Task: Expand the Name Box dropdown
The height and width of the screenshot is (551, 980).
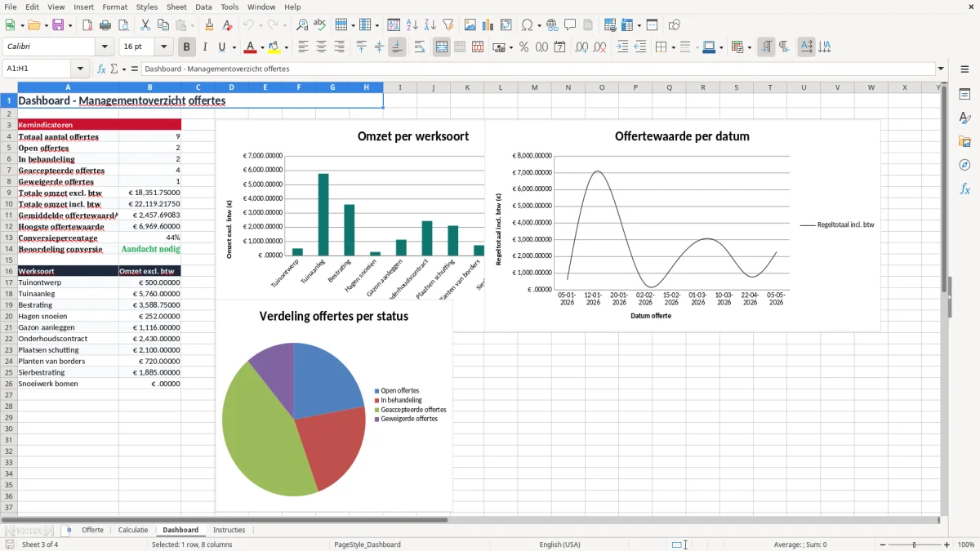Action: (80, 69)
